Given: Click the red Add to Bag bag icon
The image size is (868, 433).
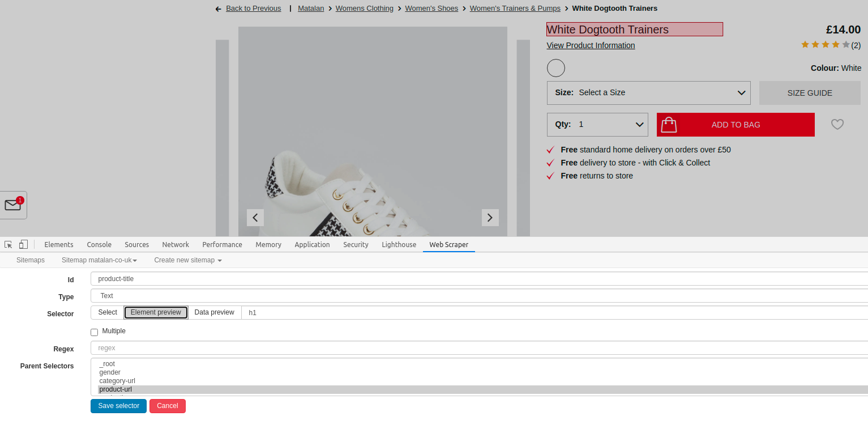Looking at the screenshot, I should click(x=669, y=124).
